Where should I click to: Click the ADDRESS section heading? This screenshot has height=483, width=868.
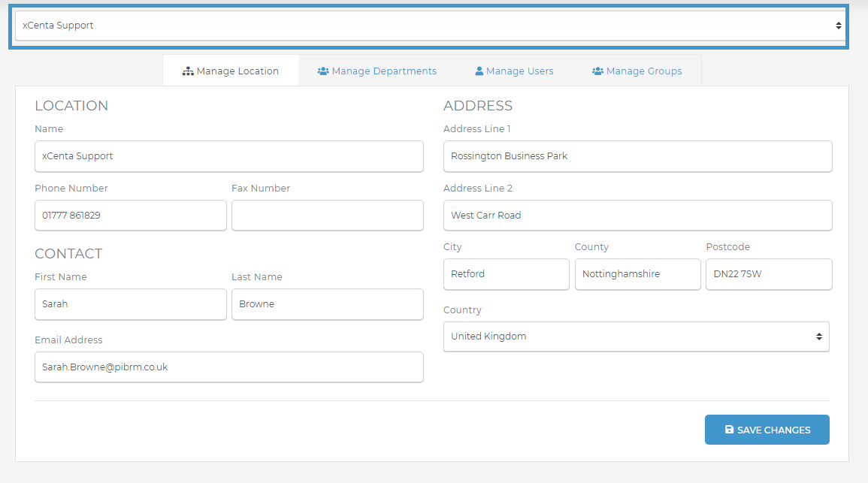(478, 106)
